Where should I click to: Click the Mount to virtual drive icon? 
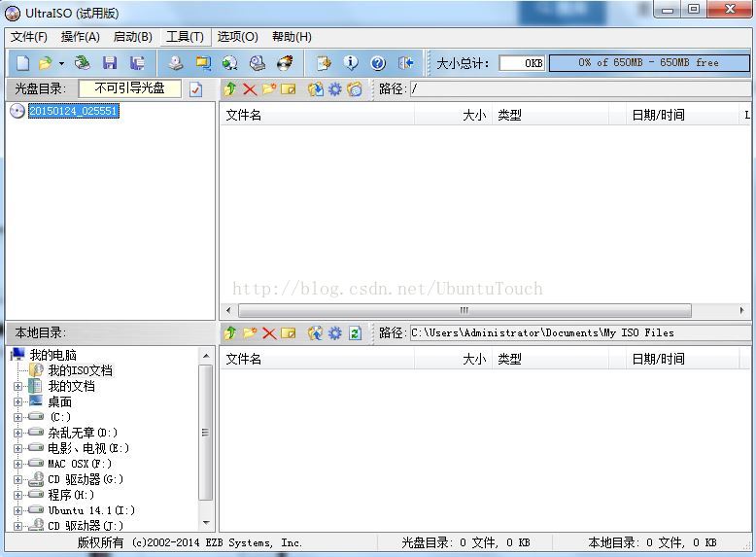(x=258, y=62)
